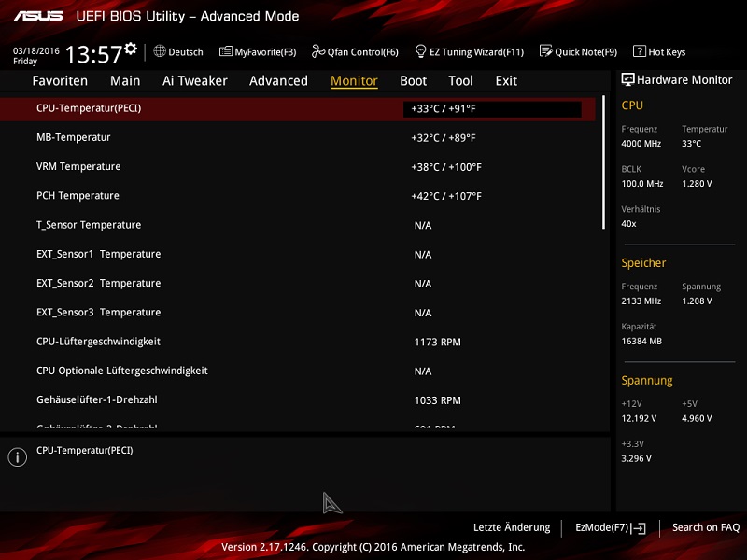Viewport: 747px width, 560px height.
Task: Click the Quick Note notepad icon
Action: tap(545, 51)
